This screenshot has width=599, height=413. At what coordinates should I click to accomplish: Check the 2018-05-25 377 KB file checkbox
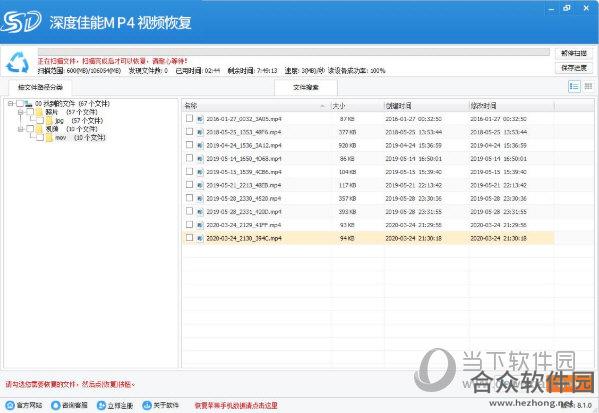189,131
